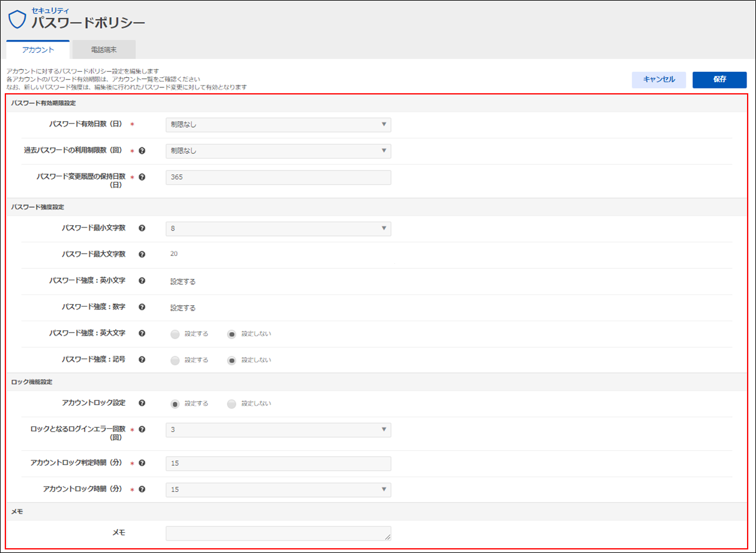Image resolution: width=756 pixels, height=553 pixels.
Task: Select 設定する for パスワード強度：記号
Action: tap(175, 361)
